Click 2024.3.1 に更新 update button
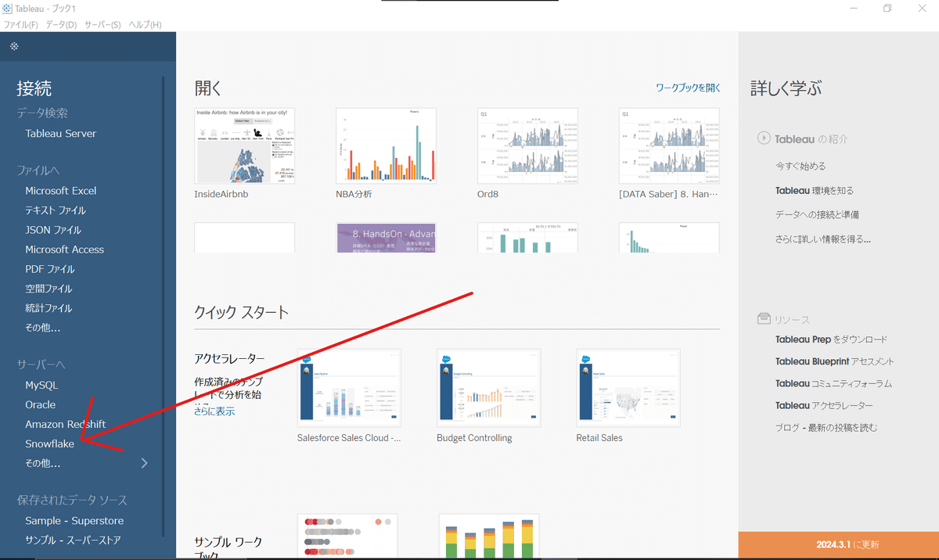The width and height of the screenshot is (939, 560). (x=838, y=544)
